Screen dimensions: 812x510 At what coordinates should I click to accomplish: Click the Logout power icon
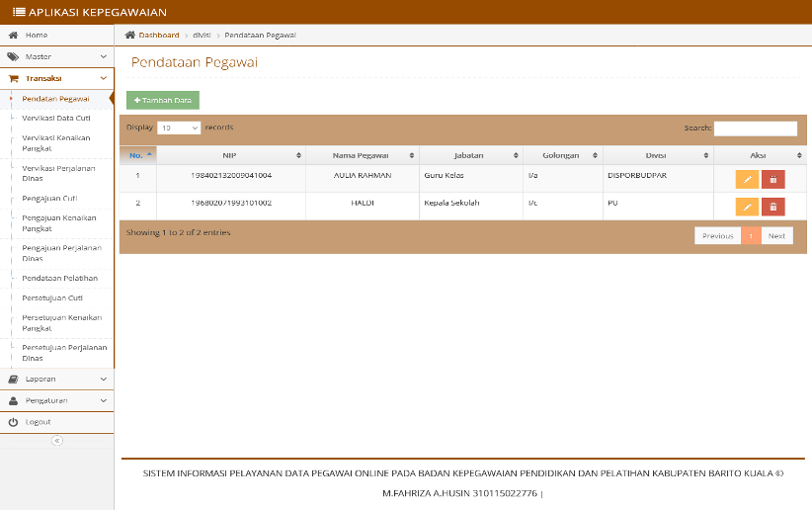14,422
